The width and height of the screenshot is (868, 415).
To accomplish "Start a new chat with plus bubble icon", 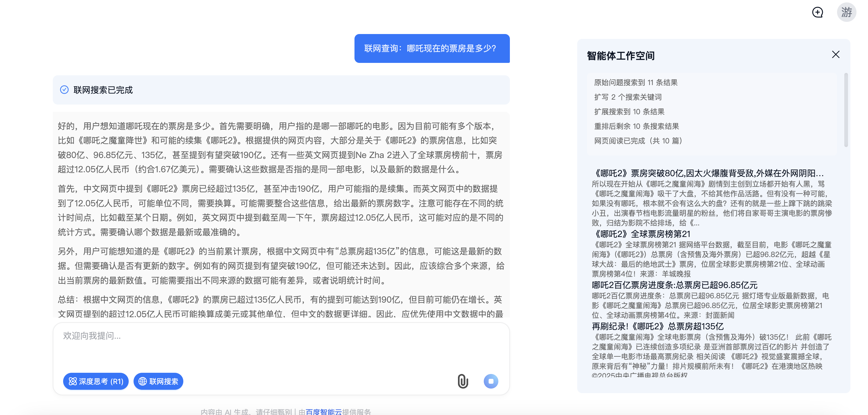I will [x=817, y=12].
